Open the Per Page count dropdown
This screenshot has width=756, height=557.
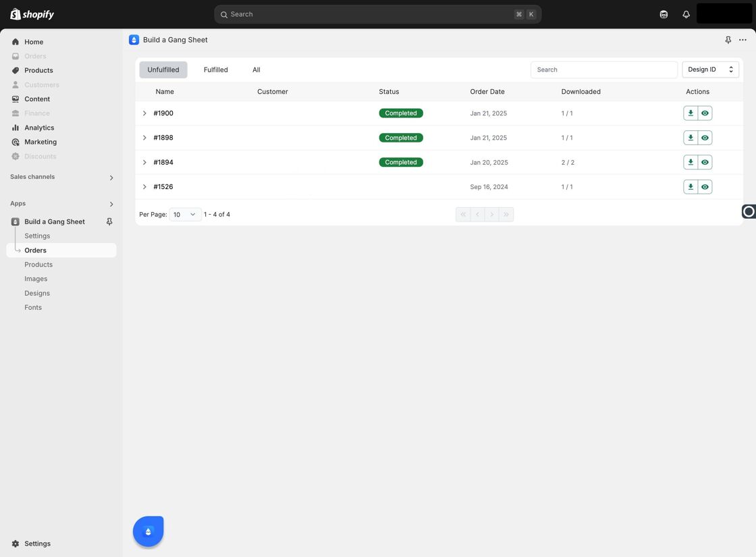pyautogui.click(x=185, y=215)
